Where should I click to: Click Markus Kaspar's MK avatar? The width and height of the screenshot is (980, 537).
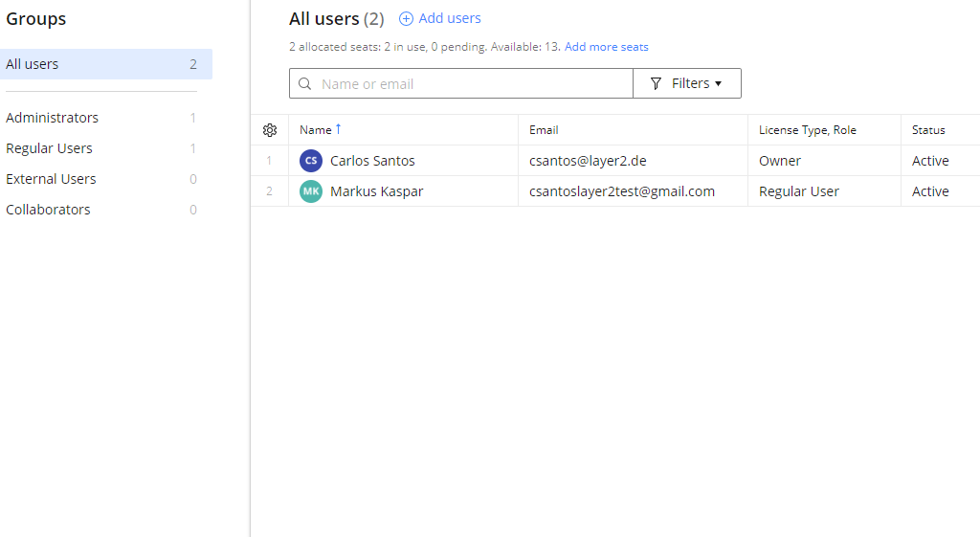(311, 191)
